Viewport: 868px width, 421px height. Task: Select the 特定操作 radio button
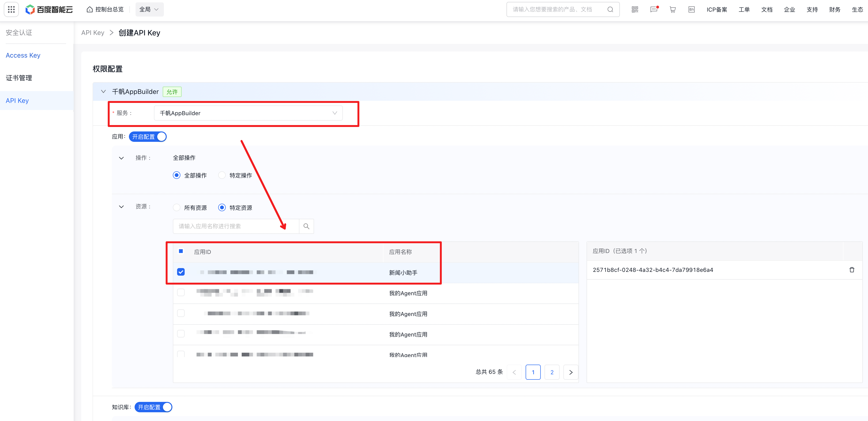222,175
